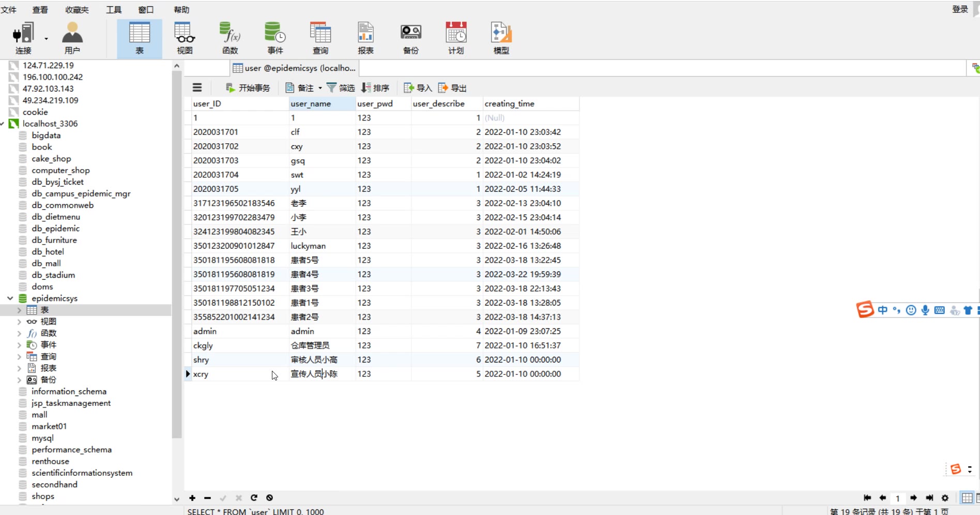
Task: Open the 模型 (Model) toolbar icon
Action: 501,38
